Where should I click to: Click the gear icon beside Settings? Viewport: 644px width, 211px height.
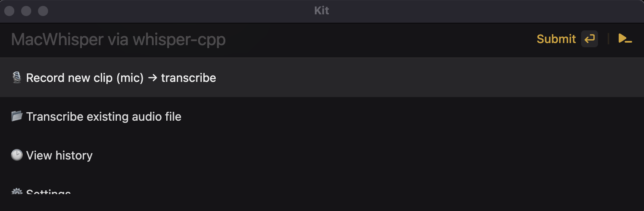click(x=17, y=192)
